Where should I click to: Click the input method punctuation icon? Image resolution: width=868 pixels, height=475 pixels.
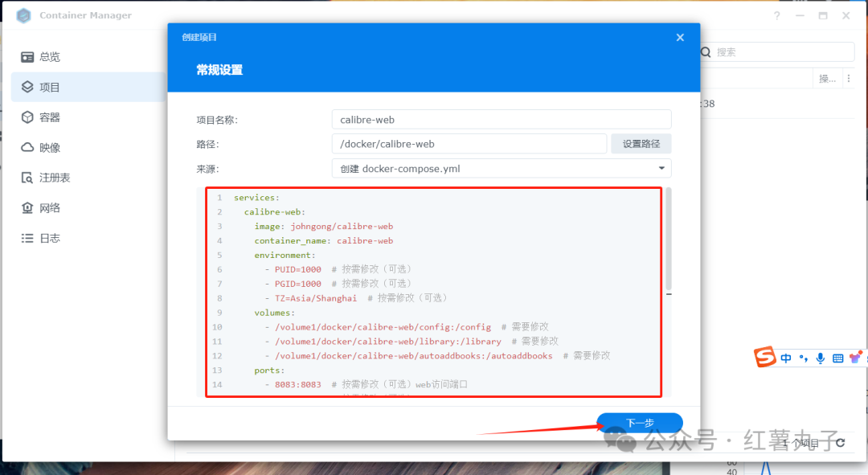point(803,358)
